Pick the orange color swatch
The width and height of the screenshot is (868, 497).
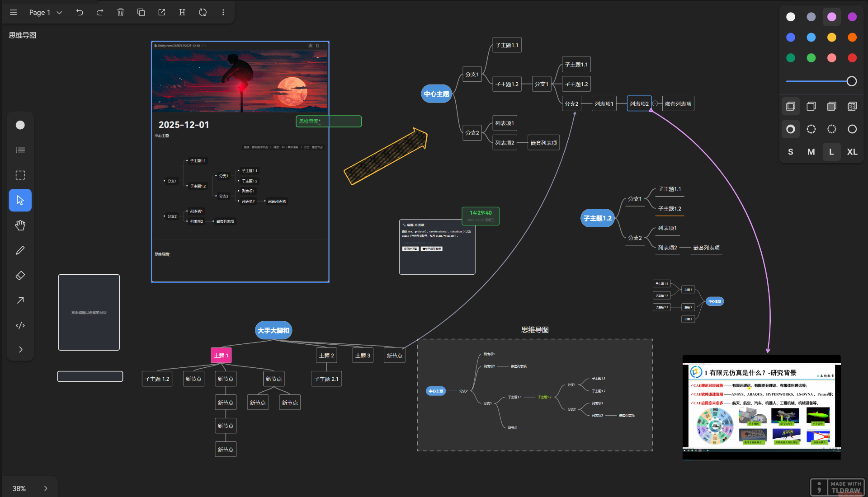[852, 38]
